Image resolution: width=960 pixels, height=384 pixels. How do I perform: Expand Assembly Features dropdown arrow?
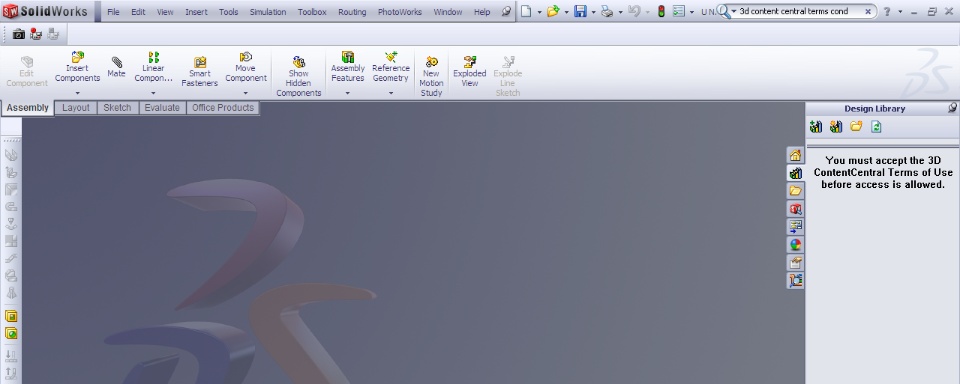coord(347,93)
